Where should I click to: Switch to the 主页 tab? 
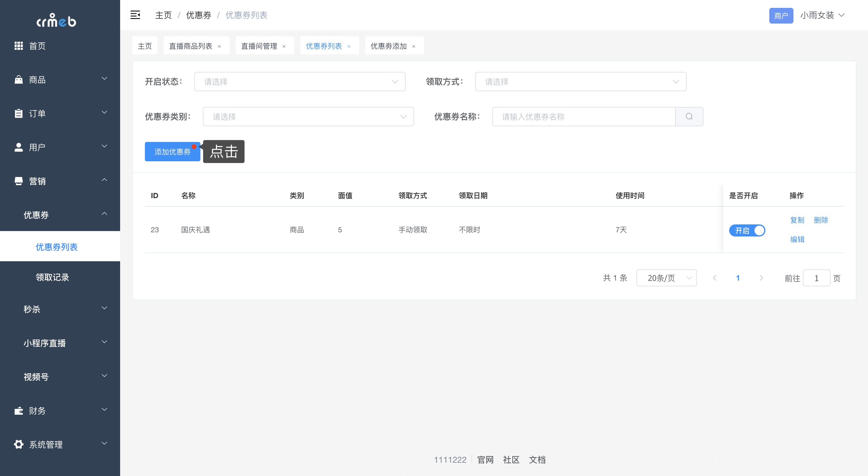click(x=145, y=46)
